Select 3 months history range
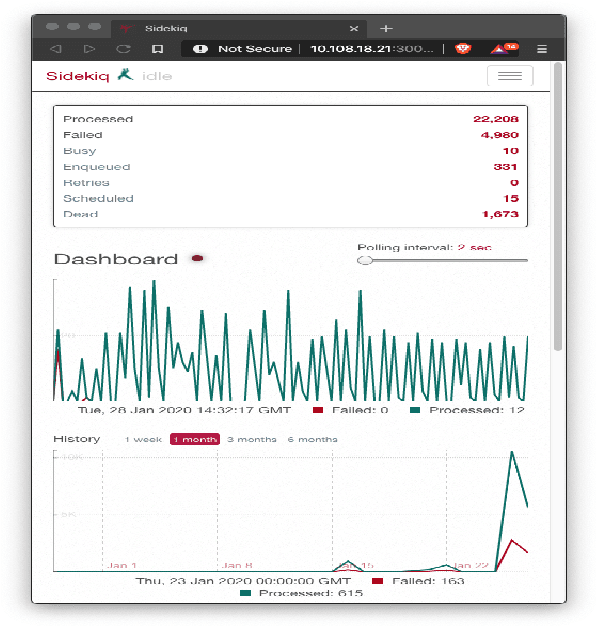This screenshot has width=596, height=626. click(x=252, y=439)
